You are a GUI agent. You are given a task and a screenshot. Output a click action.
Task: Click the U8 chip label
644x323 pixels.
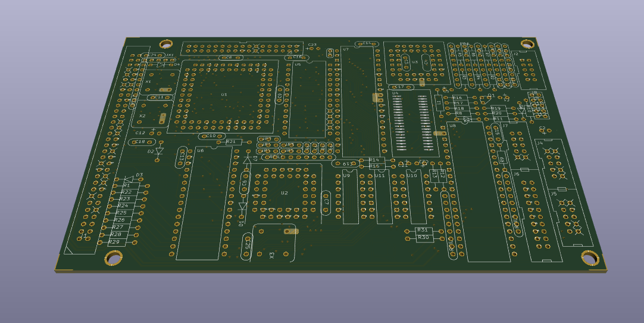point(452,126)
